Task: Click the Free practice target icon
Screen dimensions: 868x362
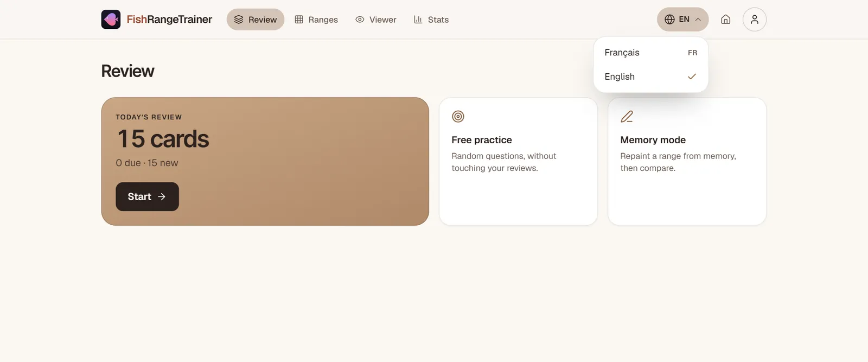Action: 458,117
